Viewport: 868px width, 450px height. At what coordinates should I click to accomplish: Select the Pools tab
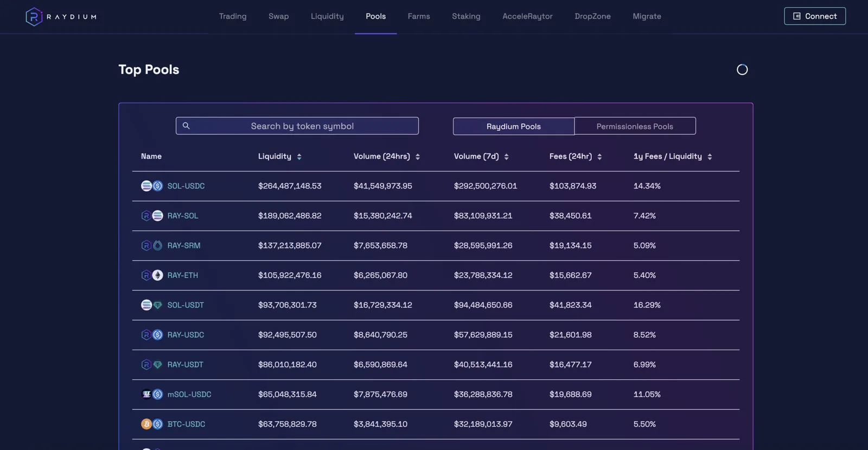tap(376, 16)
